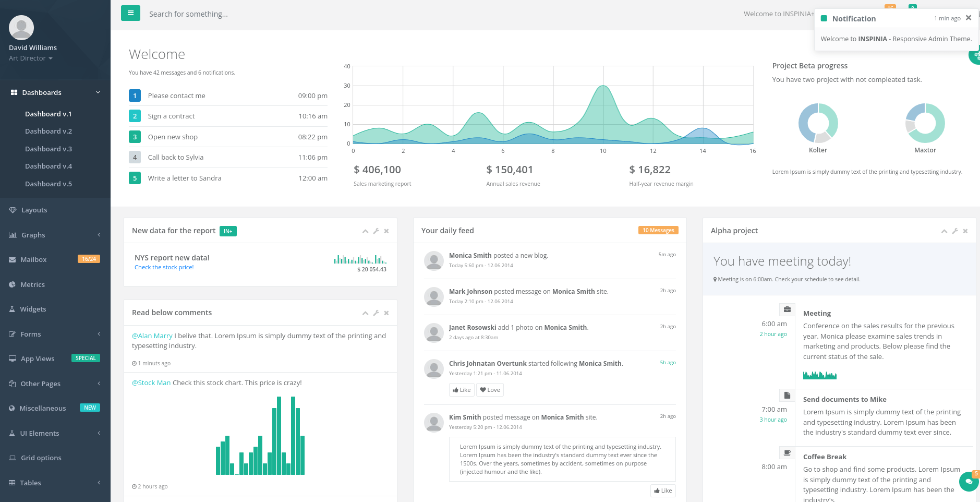This screenshot has height=502, width=980.
Task: Click the Kolter donut chart
Action: (x=818, y=123)
